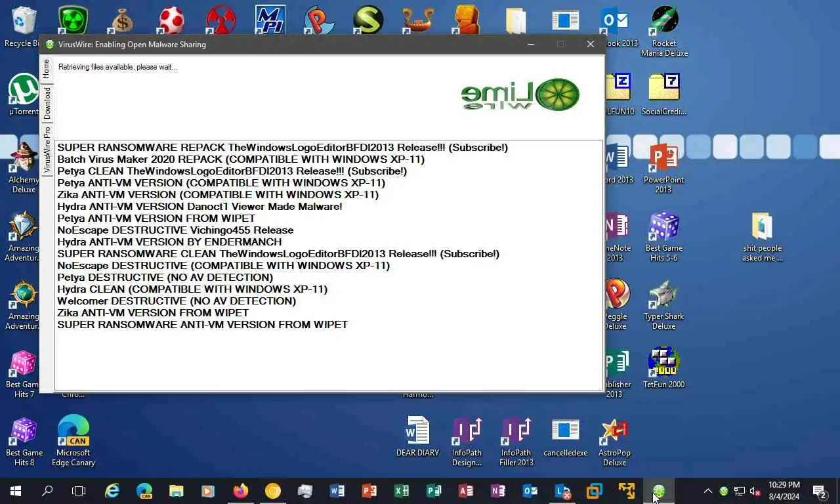
Task: Open InfoPath Designer desktop shortcut
Action: pyautogui.click(x=467, y=441)
